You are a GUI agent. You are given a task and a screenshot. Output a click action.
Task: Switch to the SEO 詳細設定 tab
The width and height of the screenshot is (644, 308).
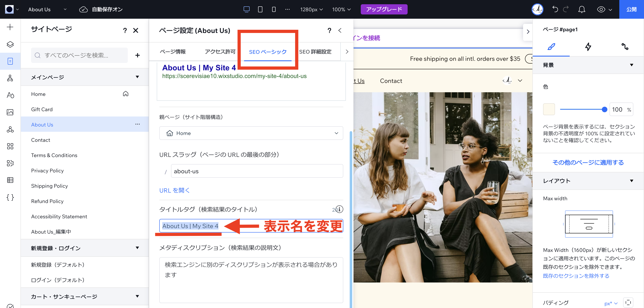(x=315, y=52)
